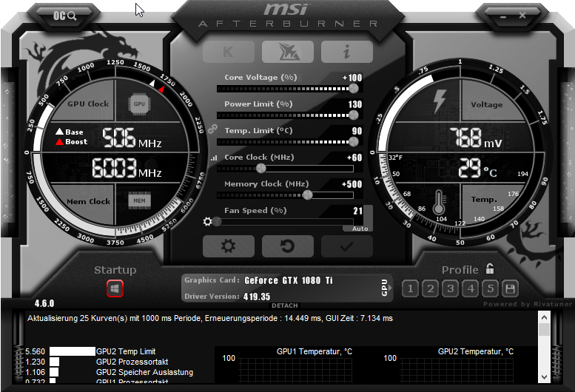Viewport: 575px width, 392px height.
Task: Open the curve editor beside Core Clock
Action: [215, 158]
